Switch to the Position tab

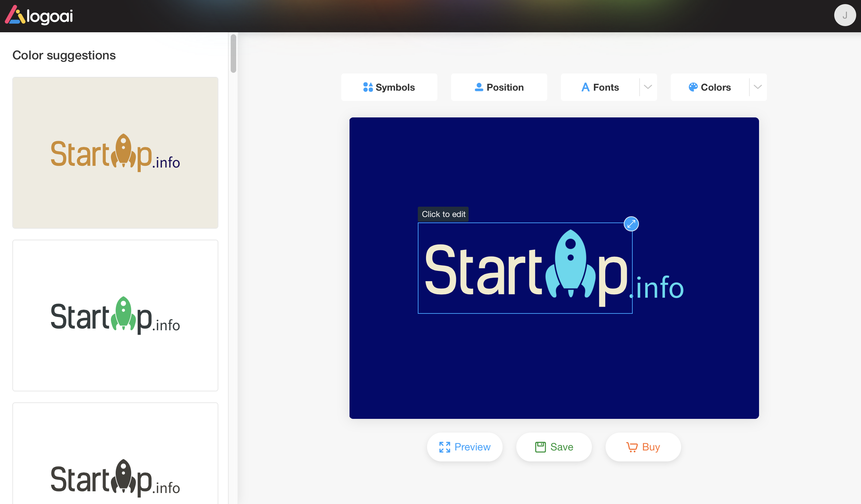point(498,87)
